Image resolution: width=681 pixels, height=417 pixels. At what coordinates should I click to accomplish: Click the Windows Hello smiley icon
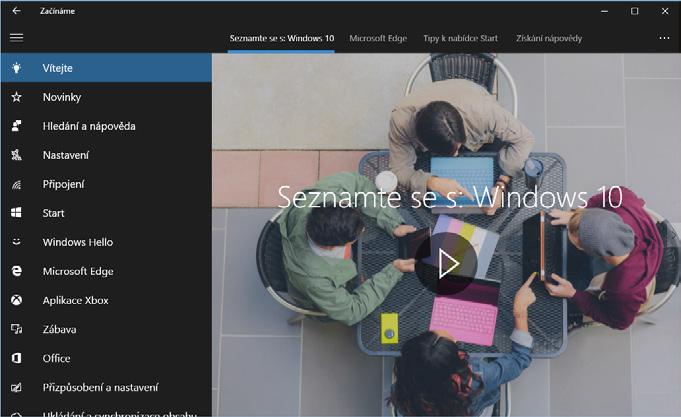pos(17,242)
